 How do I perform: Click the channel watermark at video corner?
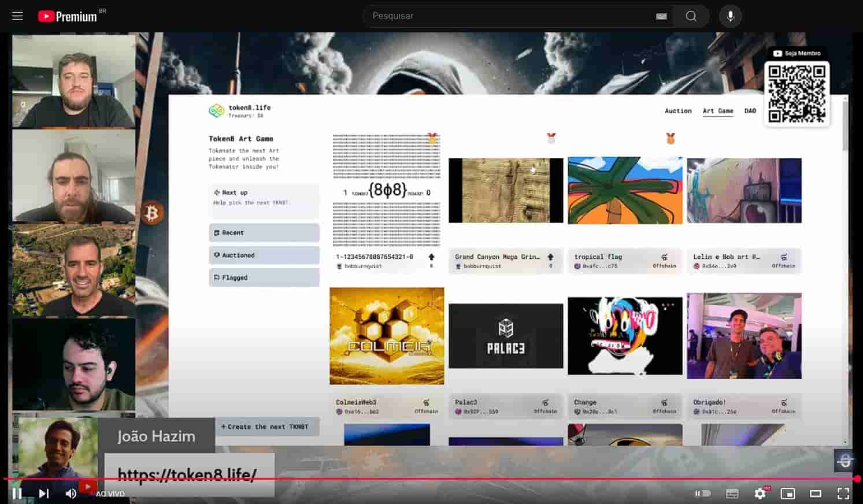pyautogui.click(x=845, y=461)
